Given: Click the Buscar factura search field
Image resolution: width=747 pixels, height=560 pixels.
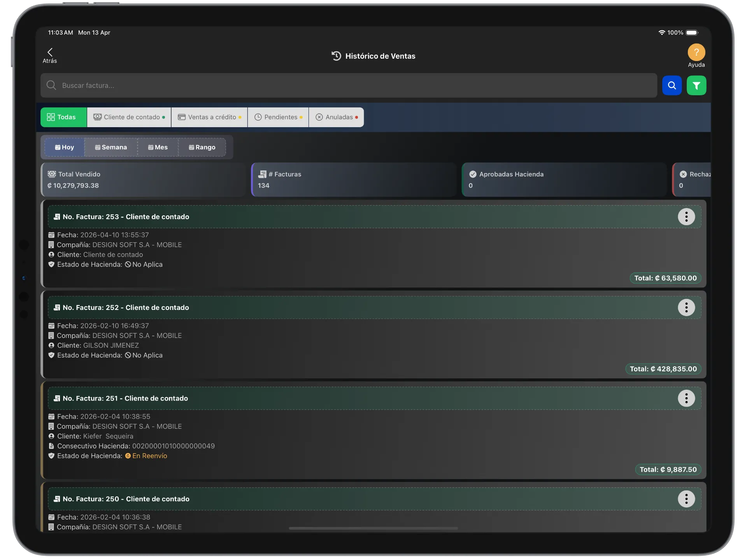Looking at the screenshot, I should (349, 86).
